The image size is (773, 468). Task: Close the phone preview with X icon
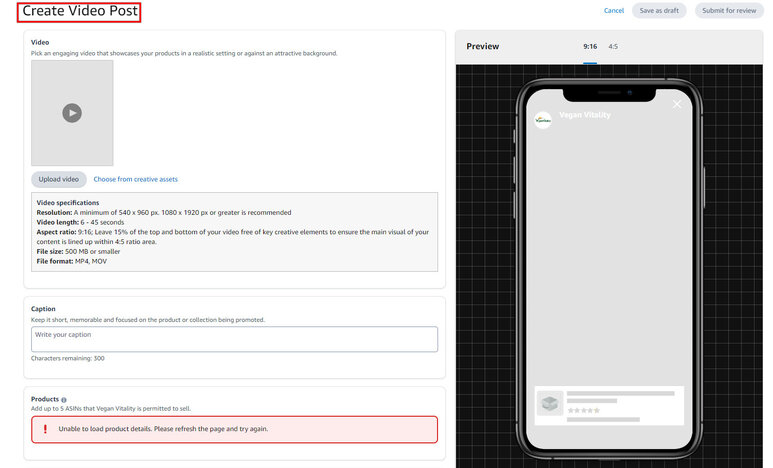point(677,104)
